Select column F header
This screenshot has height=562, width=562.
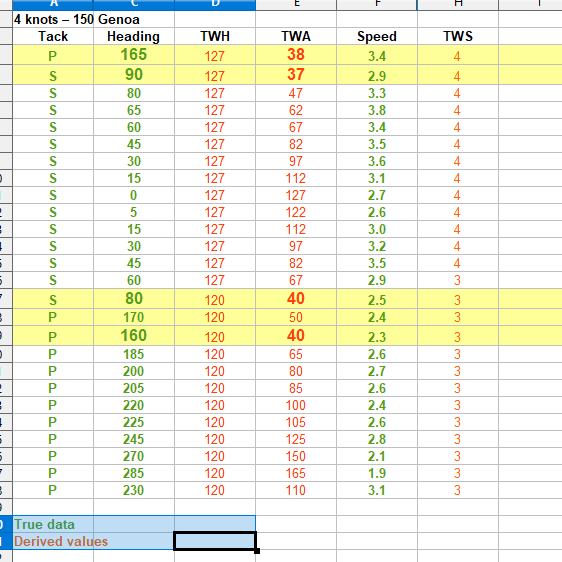[377, 4]
